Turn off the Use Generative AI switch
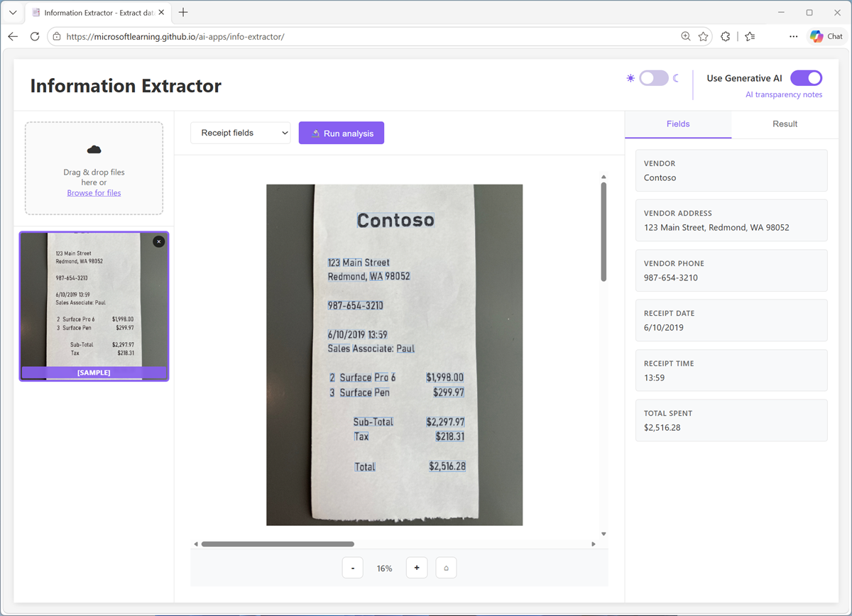 click(806, 78)
